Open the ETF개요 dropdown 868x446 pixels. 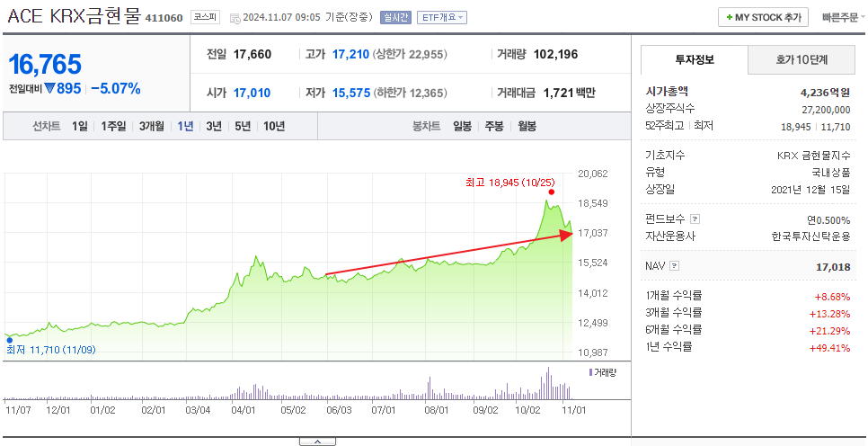pos(442,17)
